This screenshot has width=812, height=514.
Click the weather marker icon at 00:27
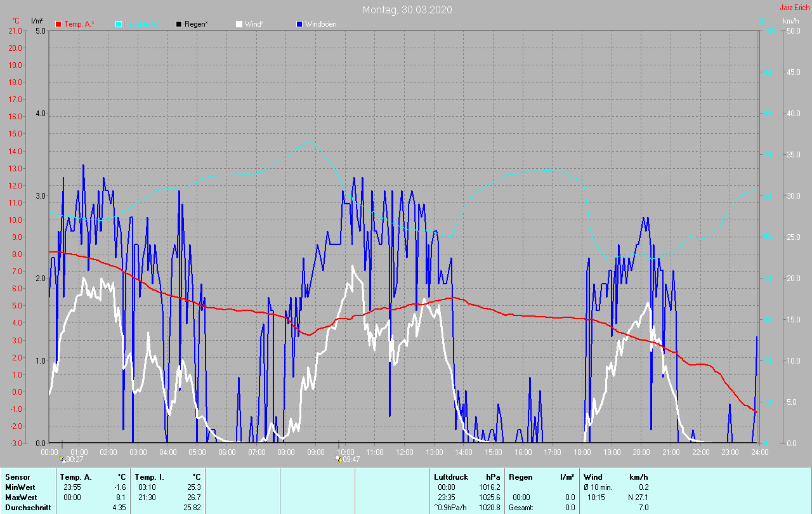(62, 459)
